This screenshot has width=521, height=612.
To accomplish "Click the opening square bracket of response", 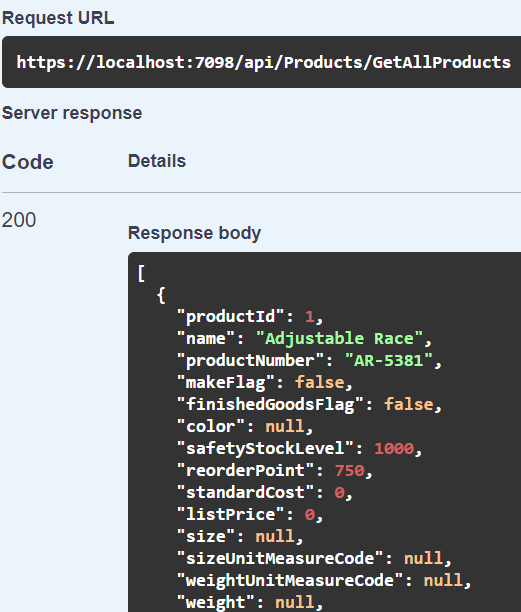I will click(x=141, y=273).
